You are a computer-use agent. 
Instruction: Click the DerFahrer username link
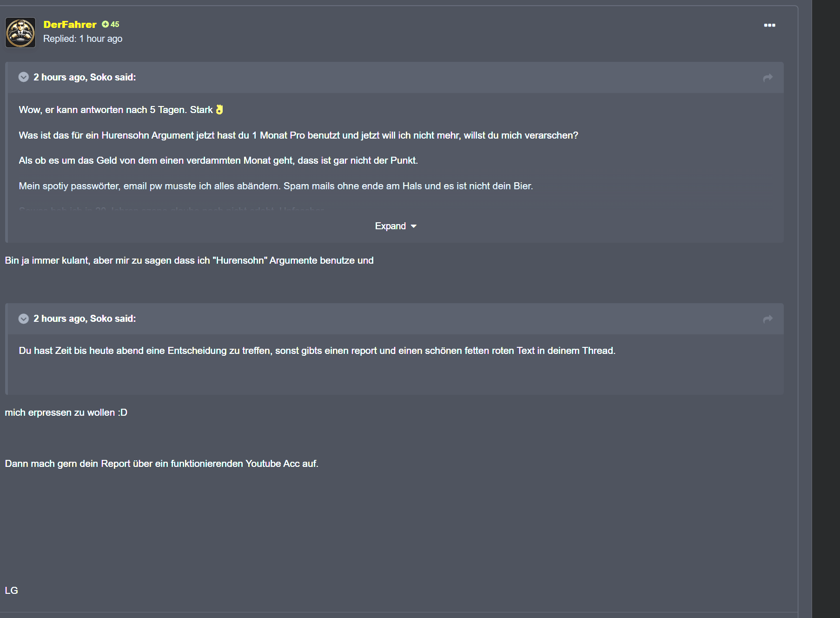pyautogui.click(x=70, y=24)
